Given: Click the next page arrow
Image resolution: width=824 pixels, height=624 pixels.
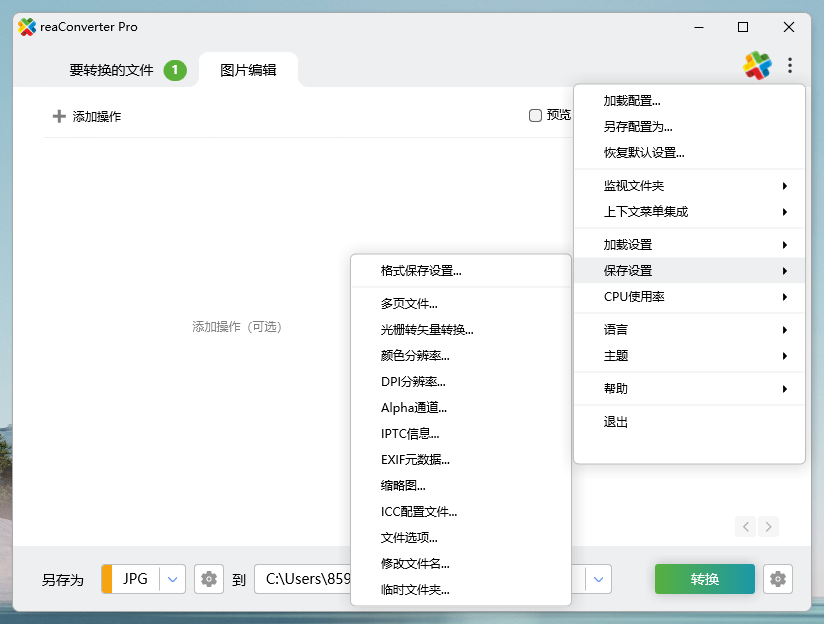Looking at the screenshot, I should point(768,526).
